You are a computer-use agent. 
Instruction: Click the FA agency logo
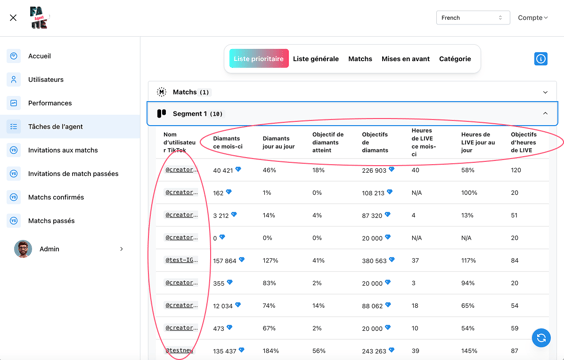click(39, 18)
